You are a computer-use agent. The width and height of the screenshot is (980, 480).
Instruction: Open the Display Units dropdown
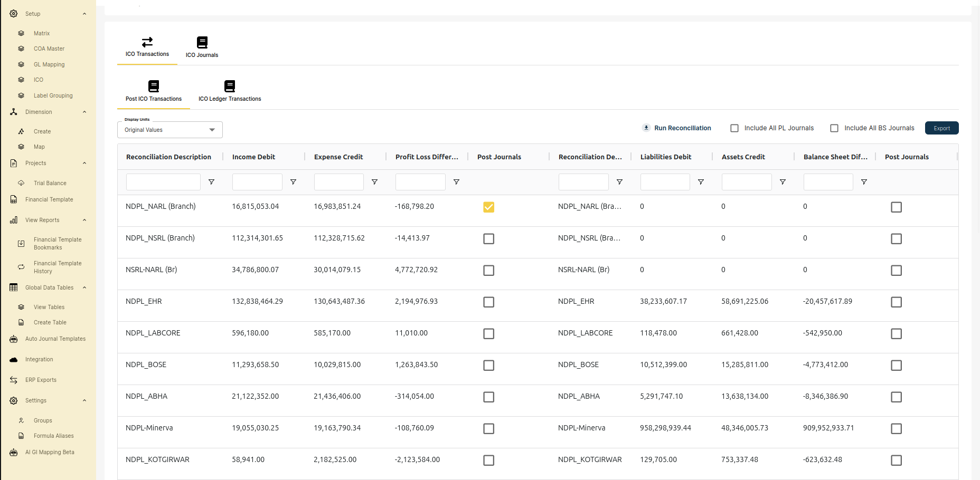coord(169,129)
